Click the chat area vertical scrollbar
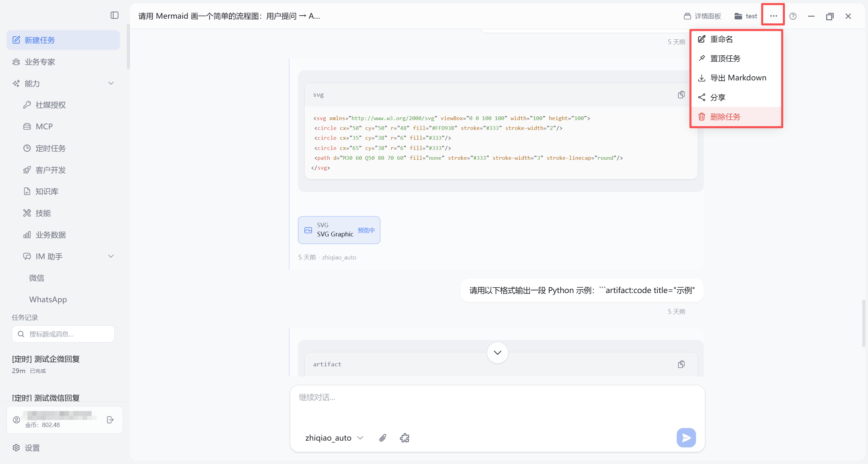This screenshot has width=868, height=464. (x=863, y=323)
